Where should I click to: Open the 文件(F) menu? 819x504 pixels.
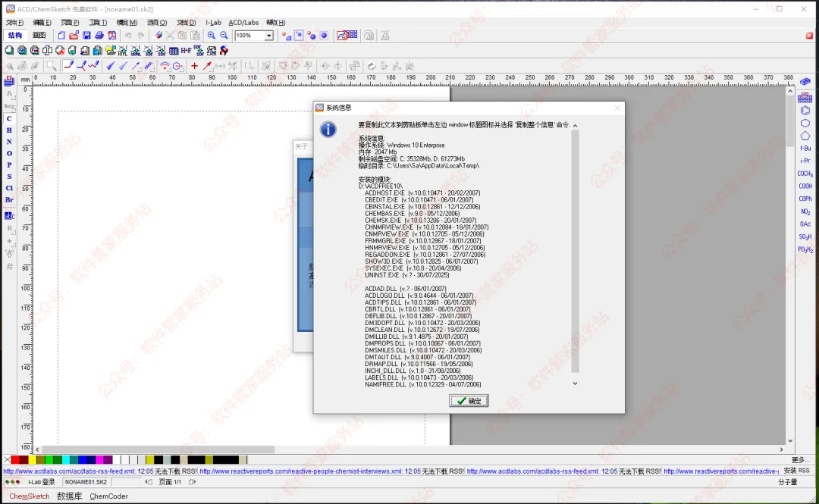pos(14,23)
